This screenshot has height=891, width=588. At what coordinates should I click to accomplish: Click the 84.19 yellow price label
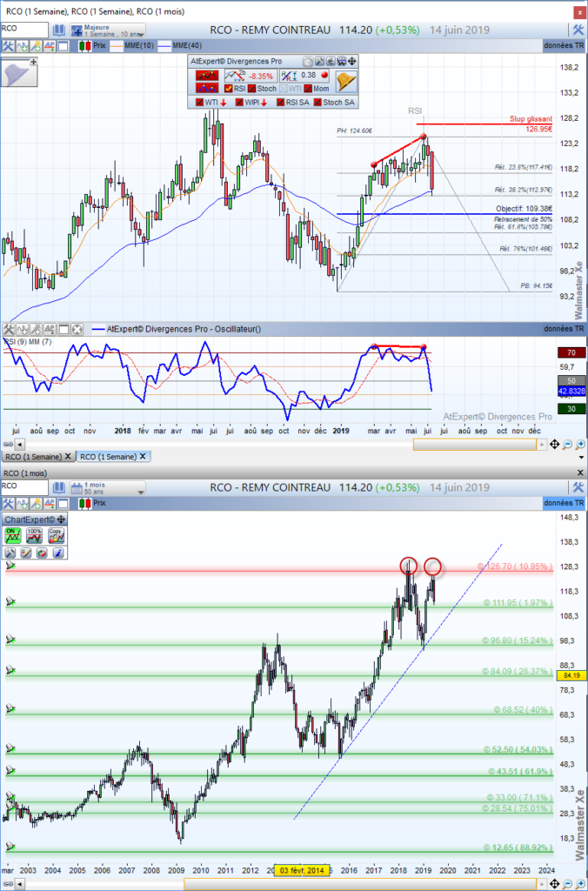point(572,675)
